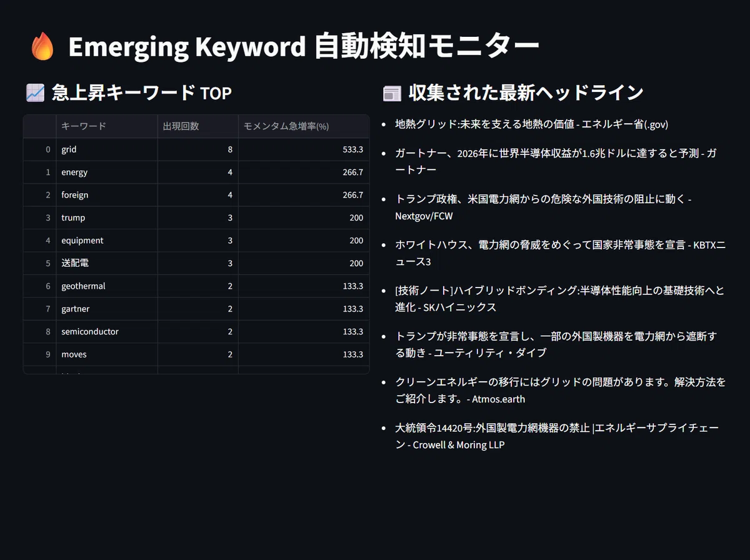This screenshot has width=750, height=560.
Task: Click the Atmos.earth clean energy headline
Action: click(561, 390)
